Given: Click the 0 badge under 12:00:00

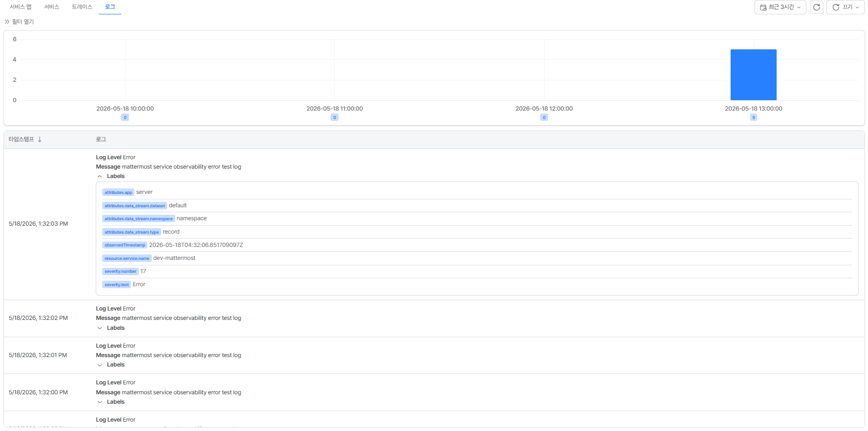Looking at the screenshot, I should pos(544,118).
